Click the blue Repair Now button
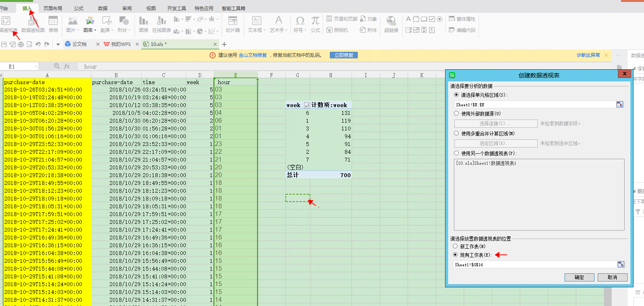Viewport: 644px width, 306px height. [x=344, y=55]
